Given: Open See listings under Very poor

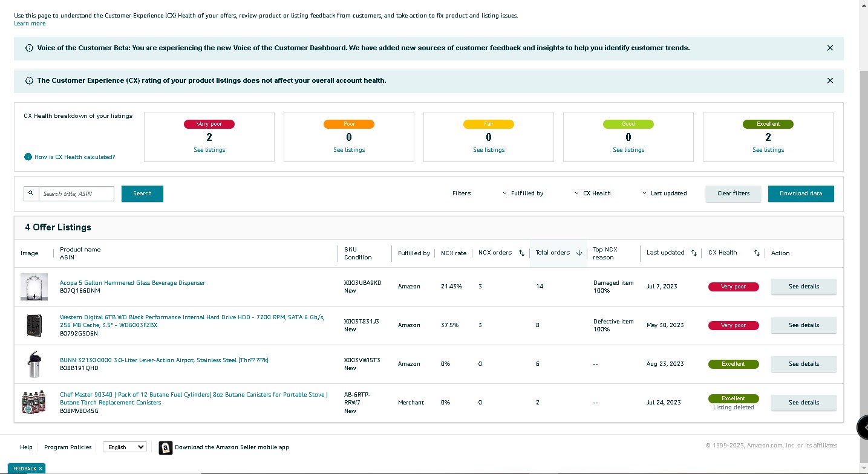Looking at the screenshot, I should coord(209,150).
